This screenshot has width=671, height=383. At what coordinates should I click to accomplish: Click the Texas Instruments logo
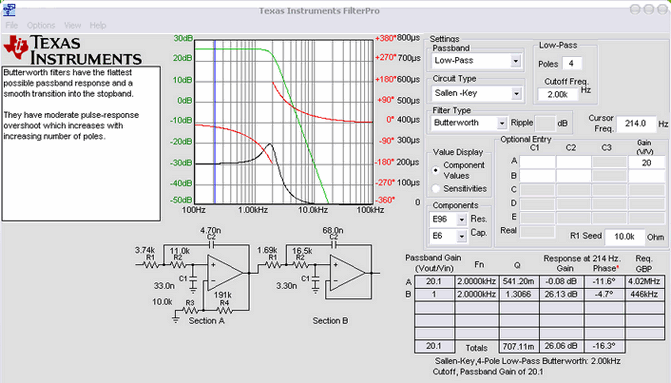(73, 50)
